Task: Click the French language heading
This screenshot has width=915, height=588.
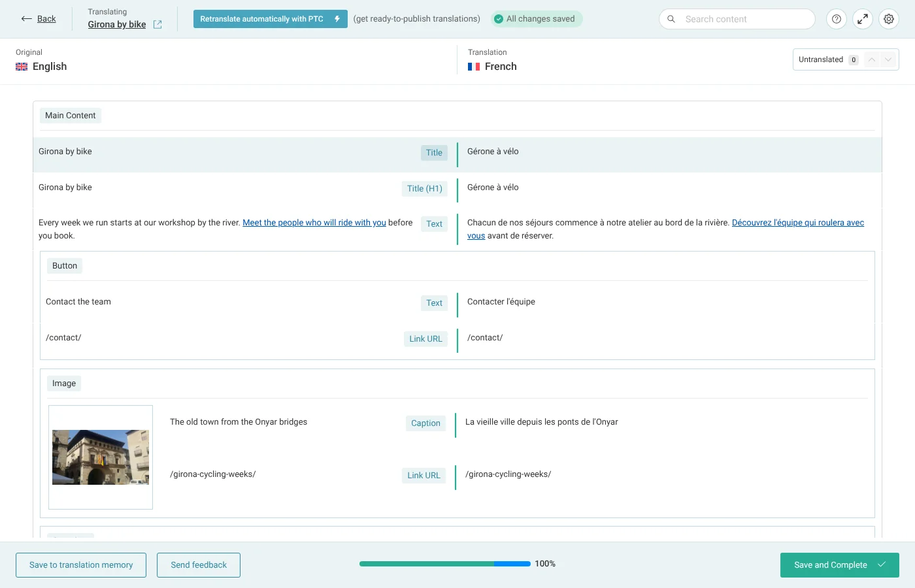Action: tap(501, 67)
